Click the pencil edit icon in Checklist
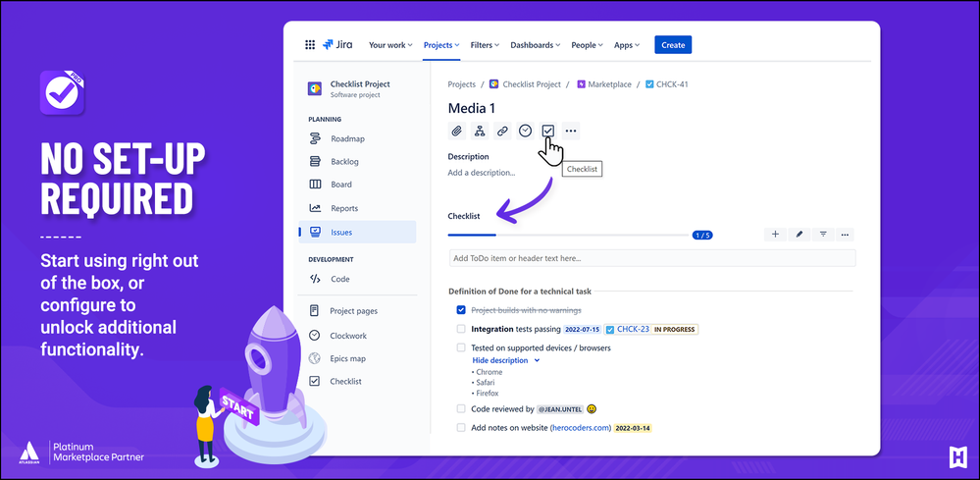The image size is (980, 480). pos(799,235)
